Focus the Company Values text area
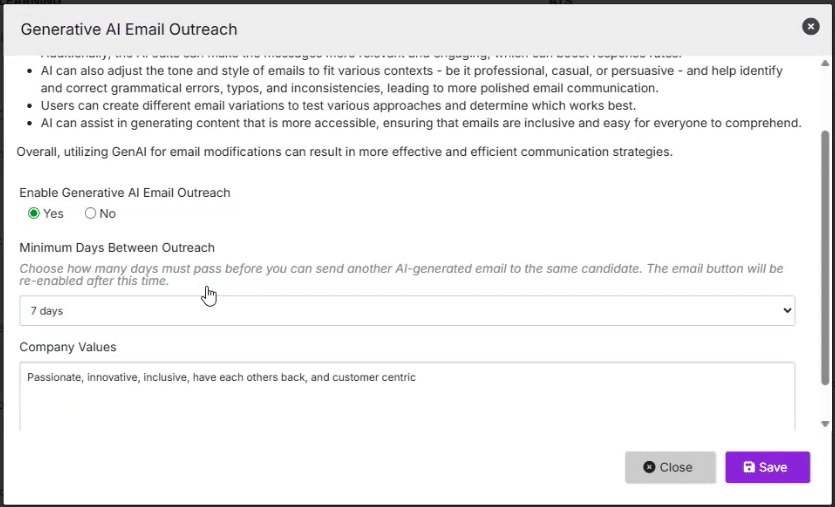Screen dimensions: 835x507 click(406, 398)
